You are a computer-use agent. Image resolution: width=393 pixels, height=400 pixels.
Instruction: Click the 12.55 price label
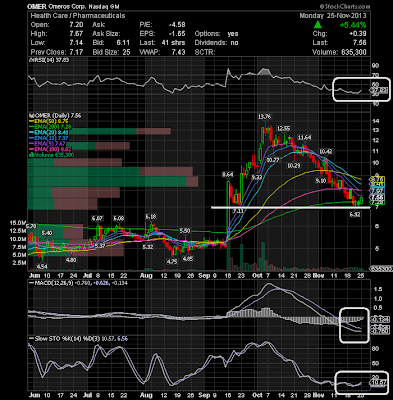click(284, 128)
